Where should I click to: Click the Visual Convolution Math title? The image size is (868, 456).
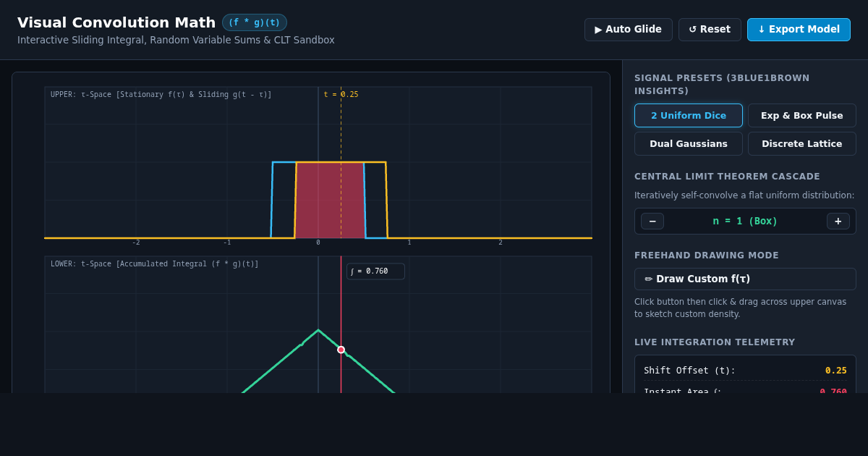pos(116,22)
